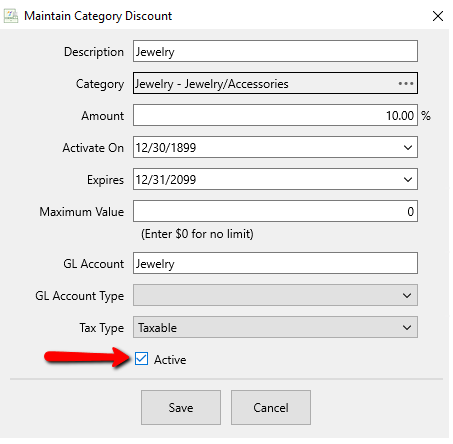
Task: Click the Amount percentage field
Action: [x=275, y=115]
